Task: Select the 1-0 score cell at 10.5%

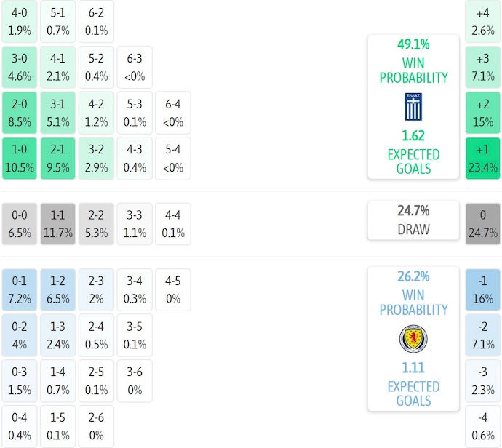Action: tap(20, 159)
